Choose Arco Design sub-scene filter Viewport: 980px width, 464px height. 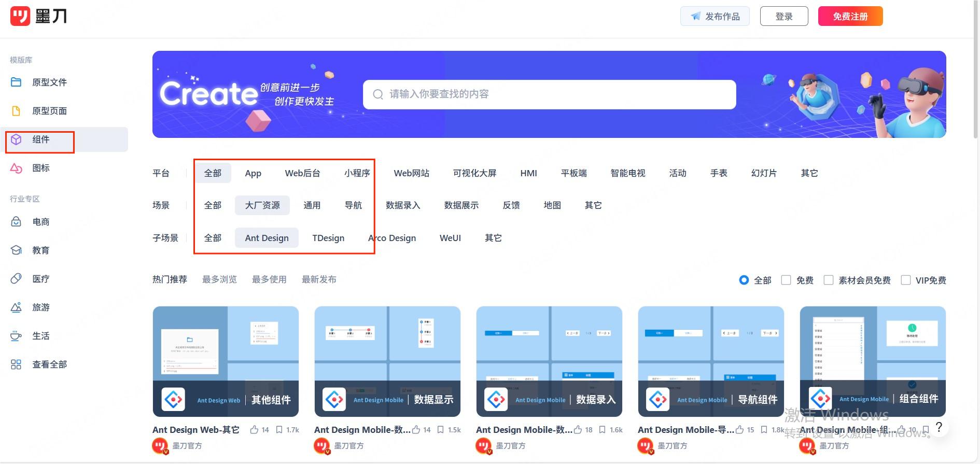[392, 238]
